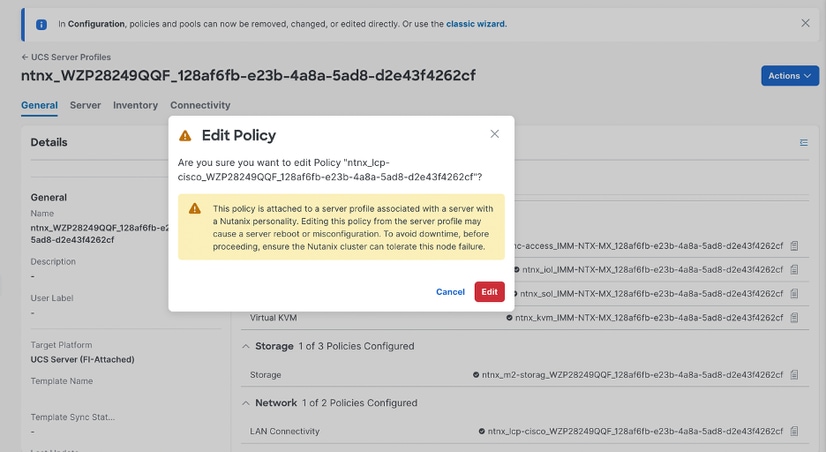Collapse the Network policies section
The image size is (826, 452).
[245, 403]
